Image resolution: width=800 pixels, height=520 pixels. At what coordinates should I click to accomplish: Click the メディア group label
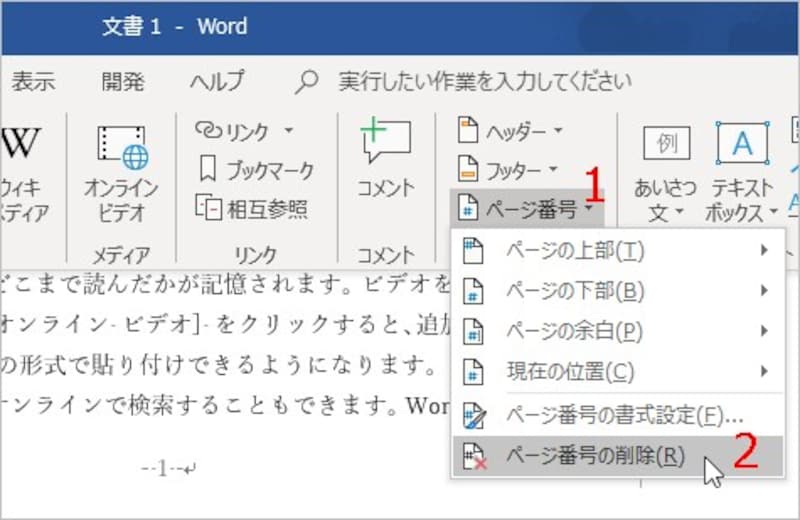121,254
